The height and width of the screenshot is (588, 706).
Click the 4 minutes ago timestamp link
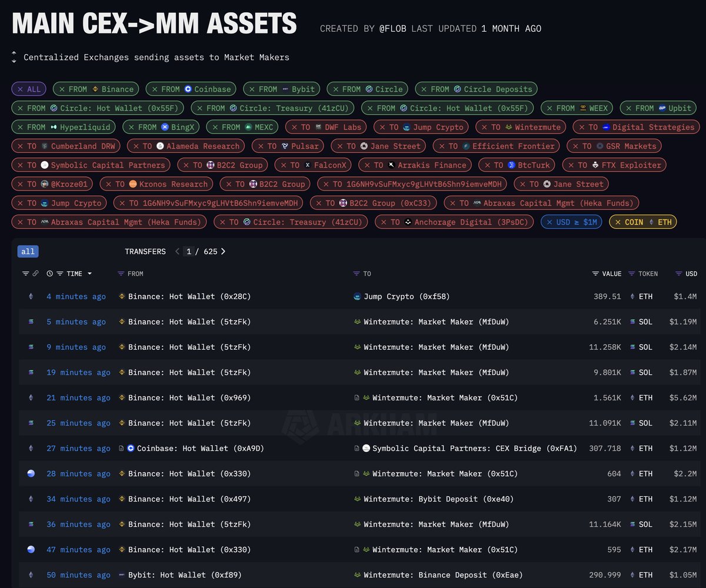76,296
